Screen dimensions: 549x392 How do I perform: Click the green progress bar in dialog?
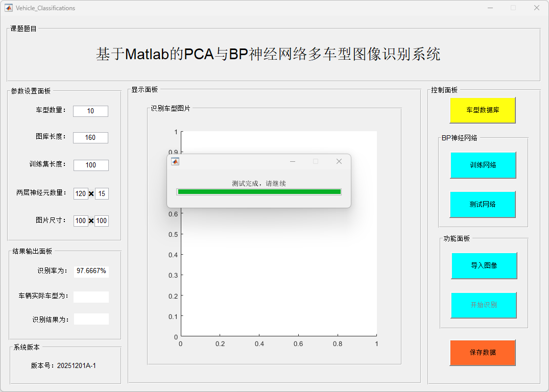click(x=259, y=192)
